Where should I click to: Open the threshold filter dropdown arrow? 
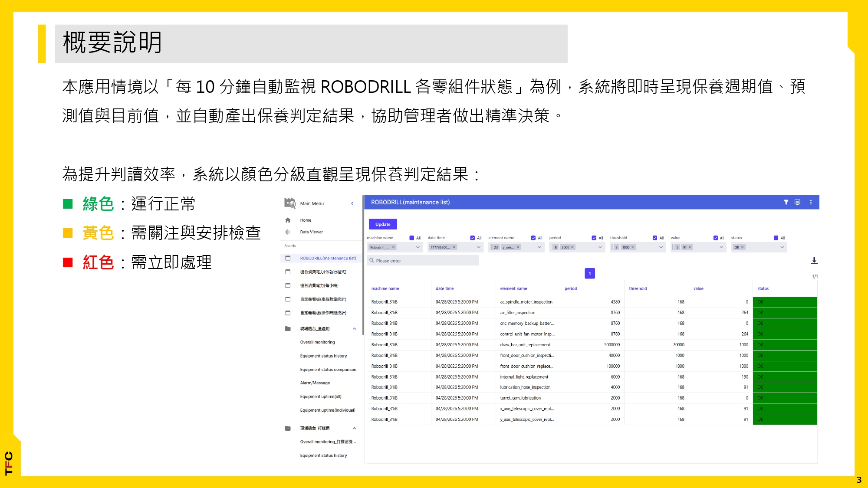(661, 247)
